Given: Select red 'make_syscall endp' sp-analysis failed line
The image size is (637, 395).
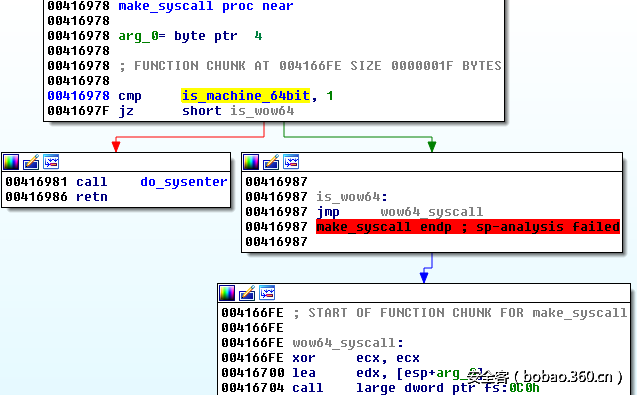Looking at the screenshot, I should 468,226.
